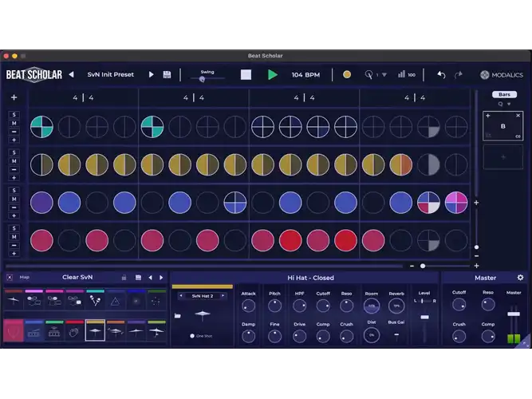532x399 pixels.
Task: Click the pink-magenta last step of the blue track
Action: click(x=456, y=203)
